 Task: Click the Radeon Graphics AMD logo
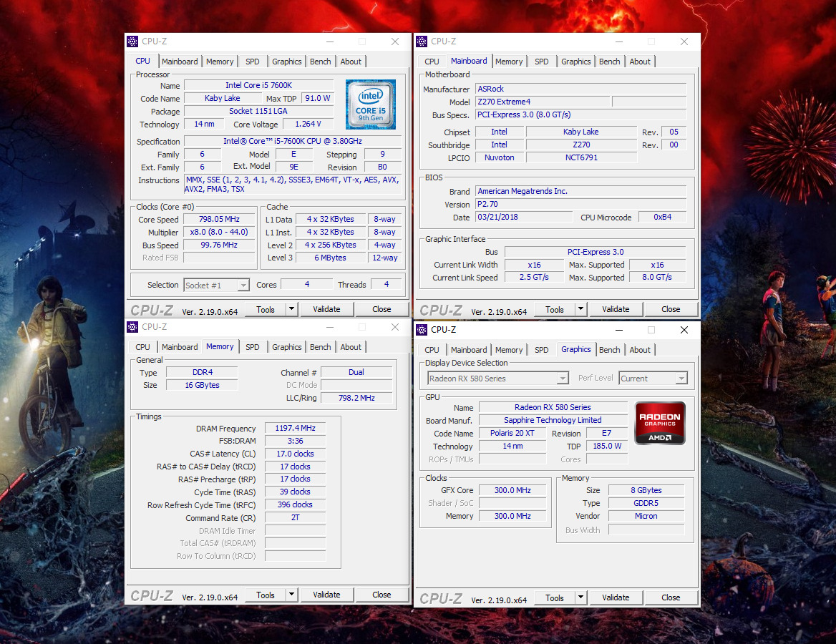659,424
